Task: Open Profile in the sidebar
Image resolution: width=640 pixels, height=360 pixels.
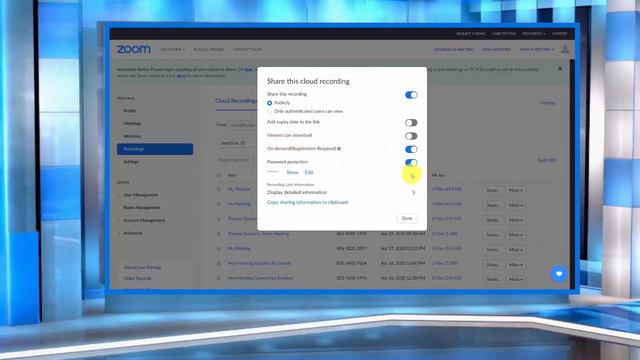Action: (130, 111)
